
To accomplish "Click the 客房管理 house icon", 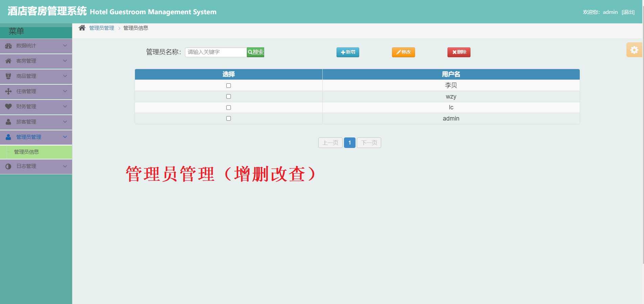I will (8, 61).
